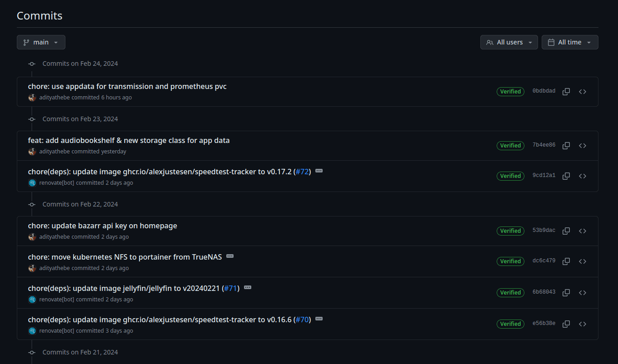Open pull request #70 link
The width and height of the screenshot is (618, 364).
[302, 320]
